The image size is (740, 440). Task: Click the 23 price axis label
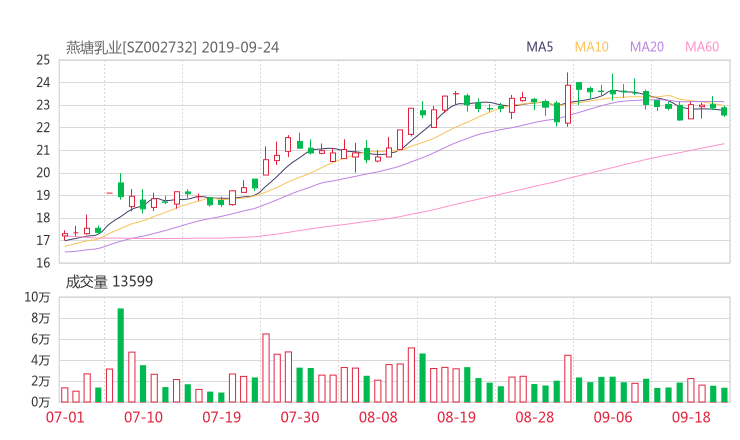click(x=43, y=105)
